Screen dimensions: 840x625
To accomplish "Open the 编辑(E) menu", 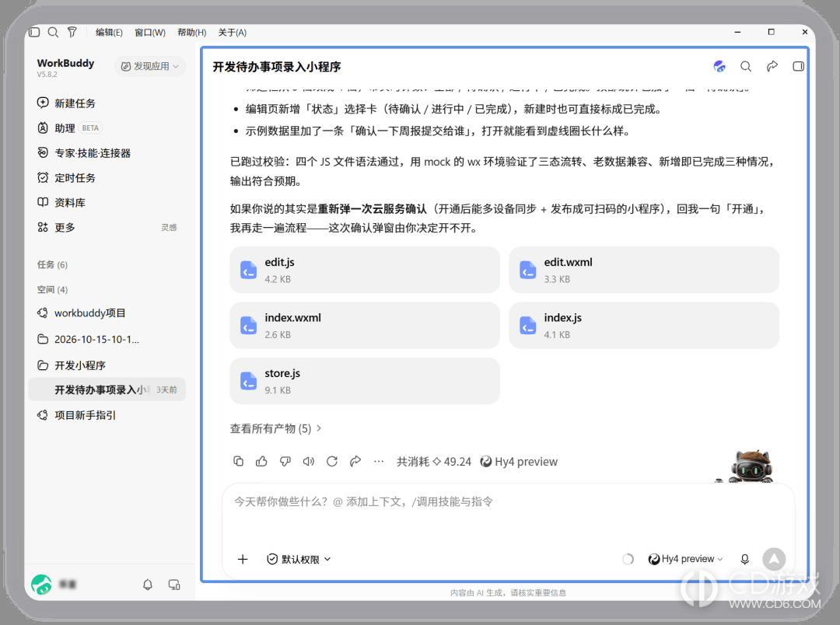I will [x=109, y=33].
